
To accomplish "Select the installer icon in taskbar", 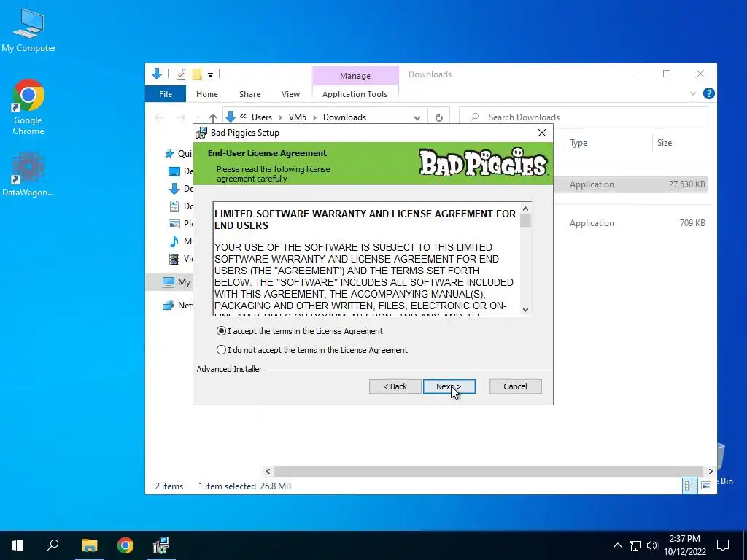I will pyautogui.click(x=161, y=545).
